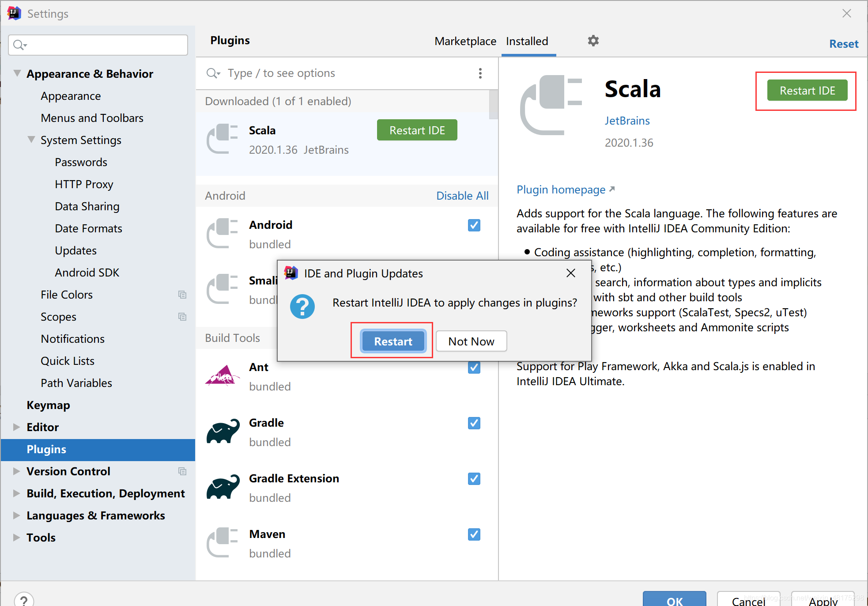Click the Android plugin icon
868x606 pixels.
click(x=223, y=234)
